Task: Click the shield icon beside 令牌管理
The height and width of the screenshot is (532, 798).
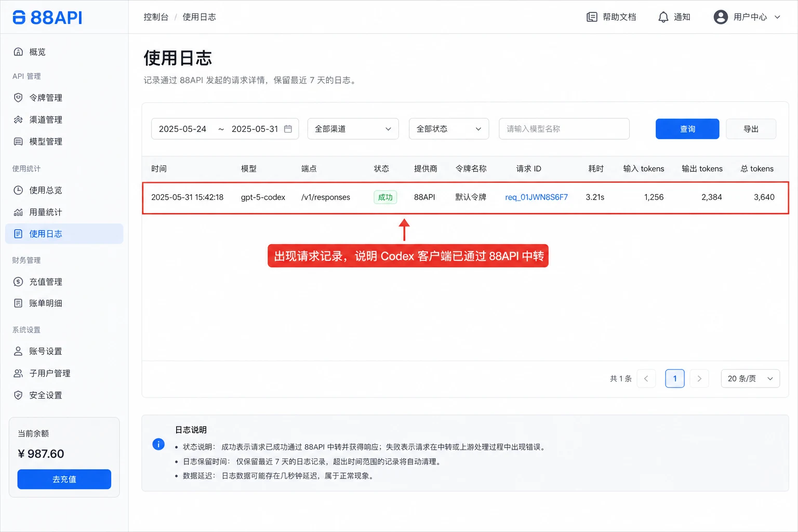Action: tap(18, 98)
